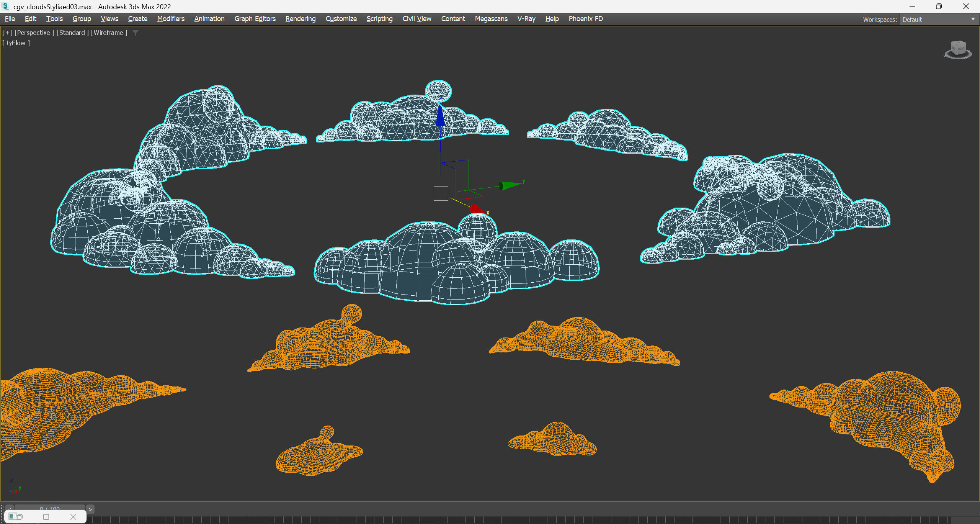This screenshot has height=524, width=980.
Task: Open the Modifiers menu
Action: point(171,19)
